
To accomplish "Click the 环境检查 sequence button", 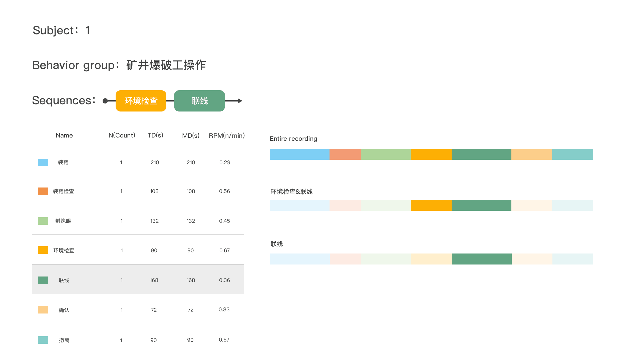I will point(141,101).
